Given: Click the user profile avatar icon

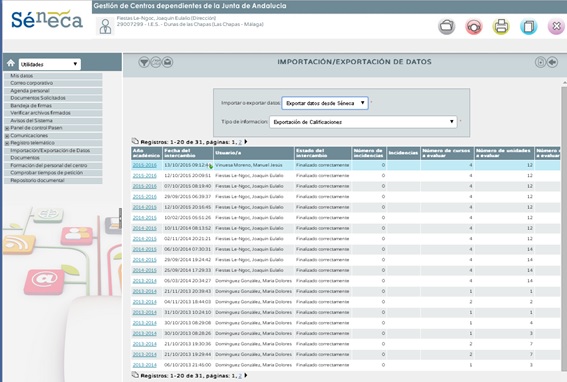Looking at the screenshot, I should (105, 26).
